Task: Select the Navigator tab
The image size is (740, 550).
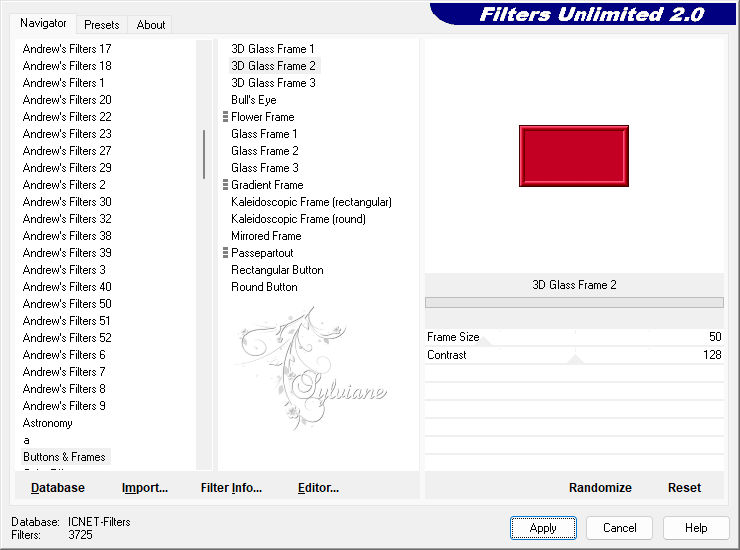Action: pos(43,23)
